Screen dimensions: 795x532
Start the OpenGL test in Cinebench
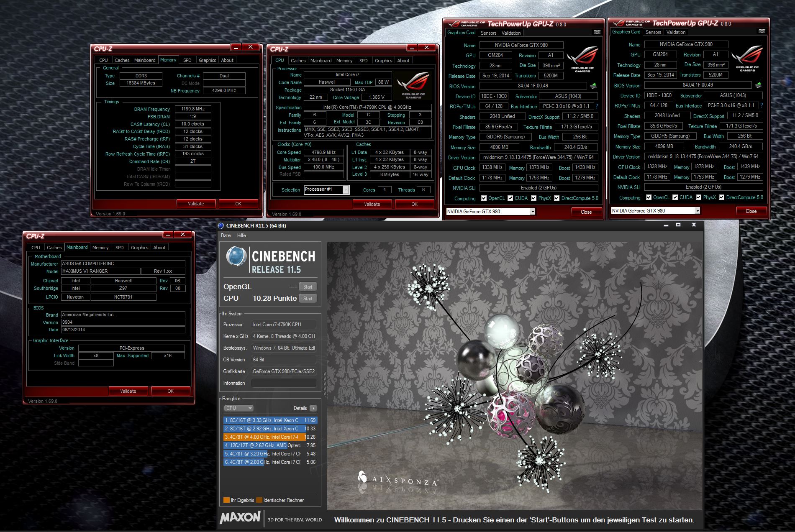[308, 287]
